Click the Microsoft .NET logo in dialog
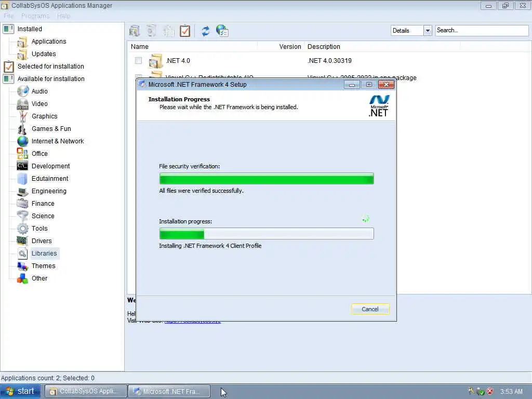Image resolution: width=532 pixels, height=399 pixels. [379, 106]
